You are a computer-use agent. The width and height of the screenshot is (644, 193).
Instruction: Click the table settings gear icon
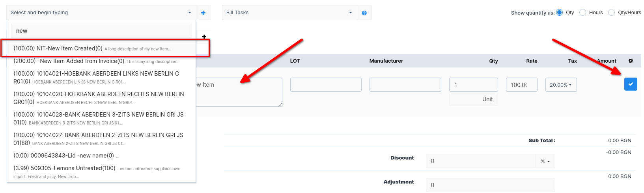click(x=631, y=61)
